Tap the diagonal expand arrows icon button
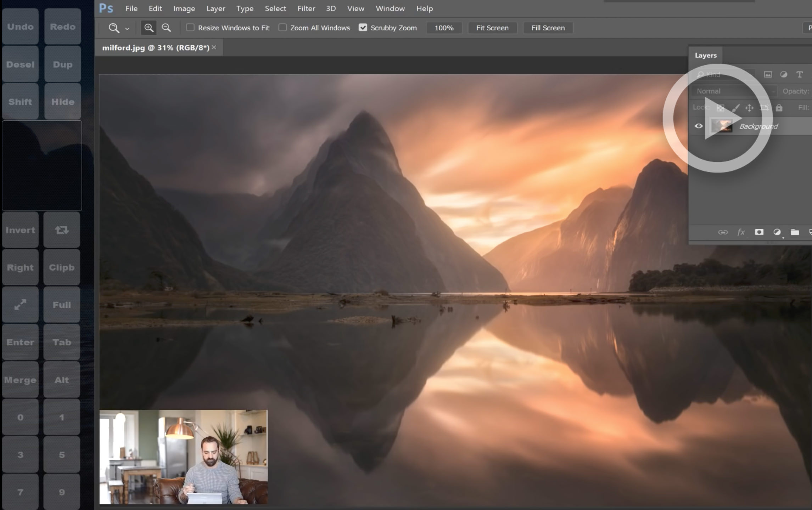The width and height of the screenshot is (812, 510). [20, 305]
